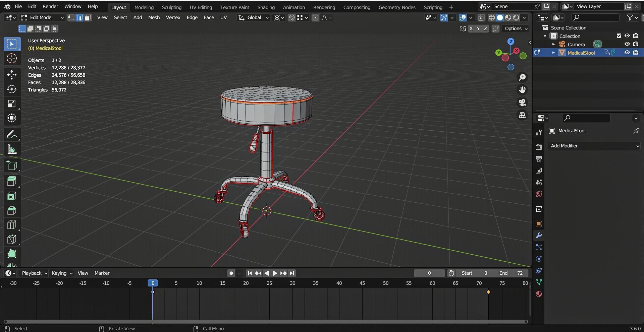Viewport: 644px width, 332px height.
Task: Select the Select Box tool
Action: 12,44
